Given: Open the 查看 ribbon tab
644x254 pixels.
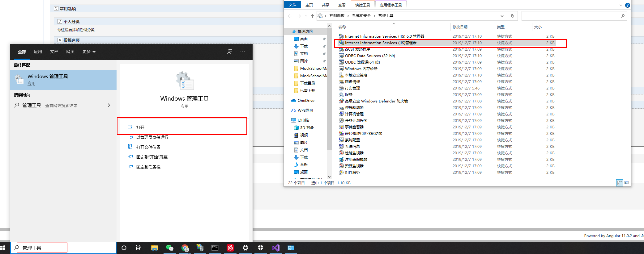Looking at the screenshot, I should point(342,5).
